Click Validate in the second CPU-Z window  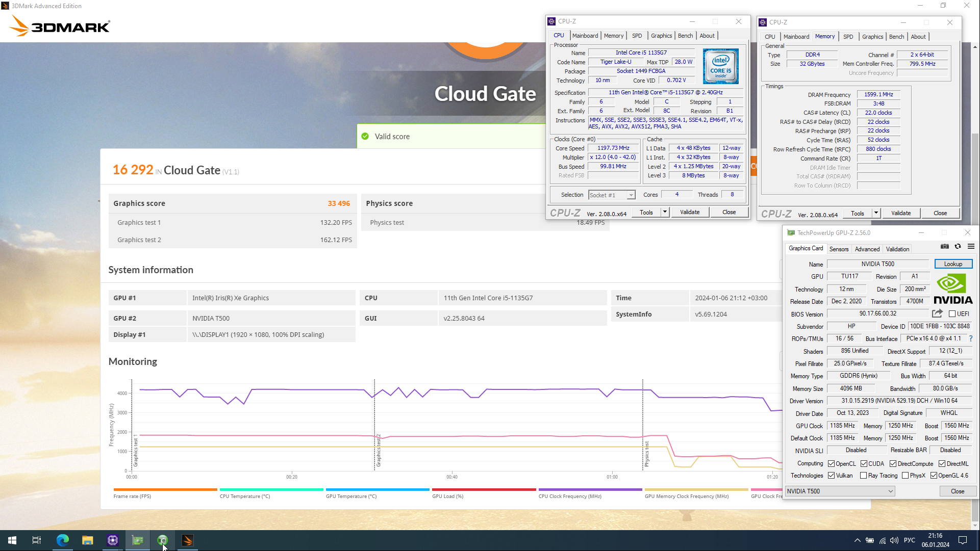pos(900,214)
